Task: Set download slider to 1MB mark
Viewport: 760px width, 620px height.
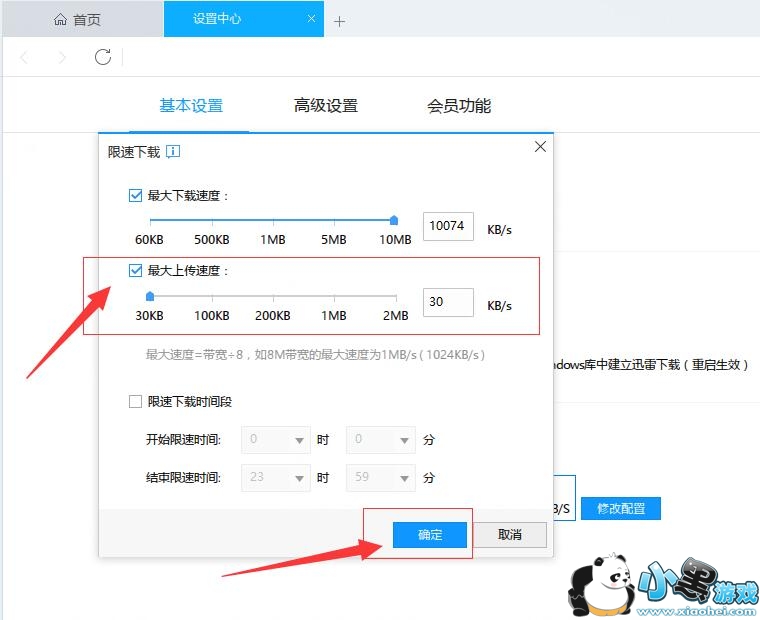Action: pyautogui.click(x=273, y=221)
